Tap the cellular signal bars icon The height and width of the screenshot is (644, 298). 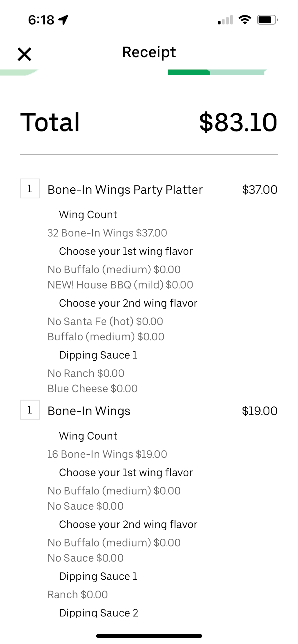(x=225, y=20)
